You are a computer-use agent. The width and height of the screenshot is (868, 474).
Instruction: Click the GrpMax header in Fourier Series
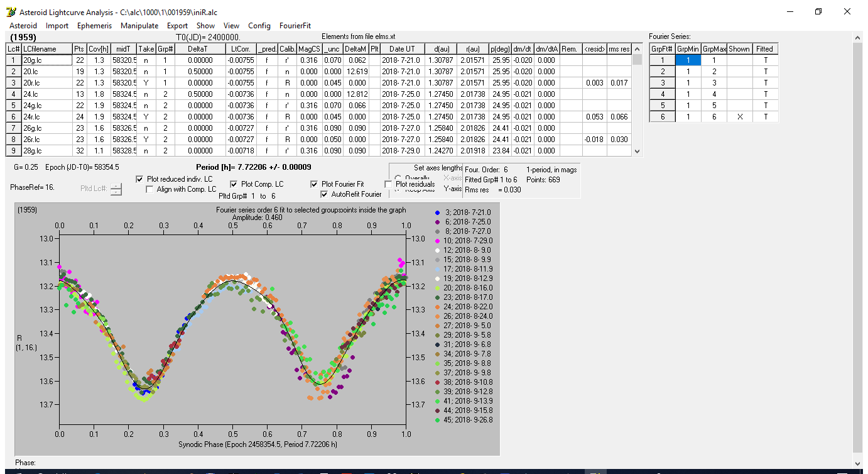click(x=713, y=49)
